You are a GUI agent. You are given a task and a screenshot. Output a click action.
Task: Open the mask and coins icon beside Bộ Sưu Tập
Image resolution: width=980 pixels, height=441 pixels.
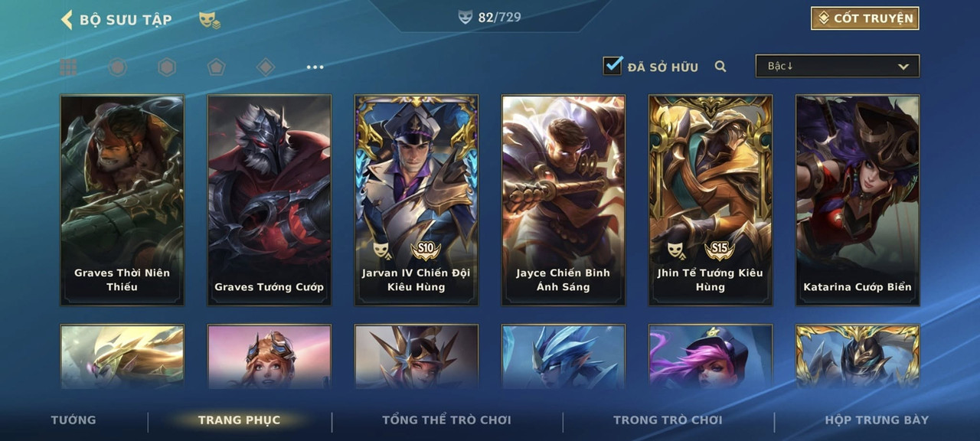[210, 21]
